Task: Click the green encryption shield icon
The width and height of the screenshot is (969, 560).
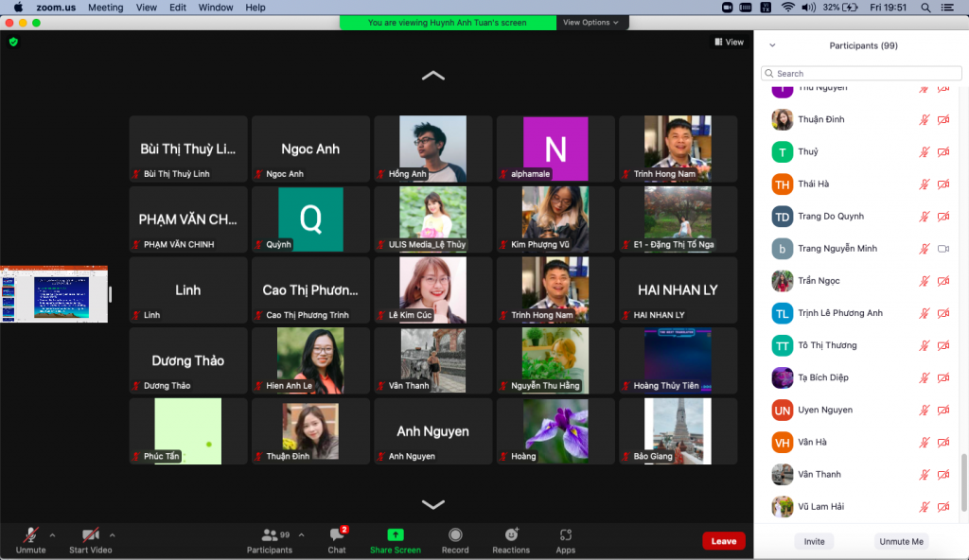Action: tap(13, 42)
